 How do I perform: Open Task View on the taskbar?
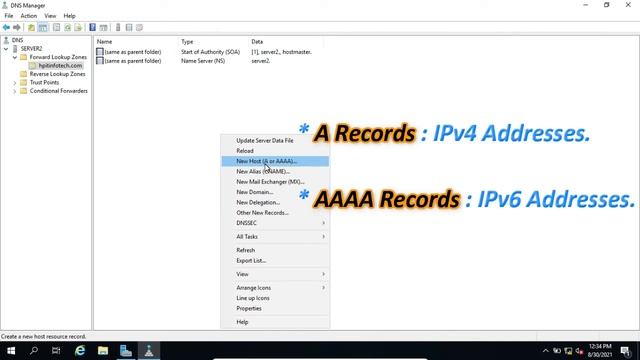click(56, 351)
